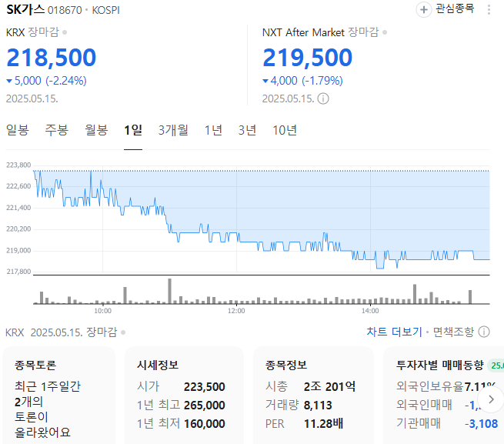Click the 외국인보유율 row

(x=447, y=386)
